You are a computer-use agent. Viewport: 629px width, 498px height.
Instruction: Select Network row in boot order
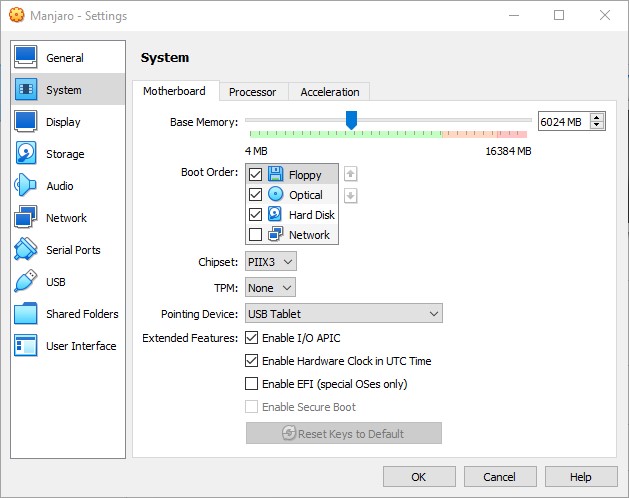(x=292, y=234)
